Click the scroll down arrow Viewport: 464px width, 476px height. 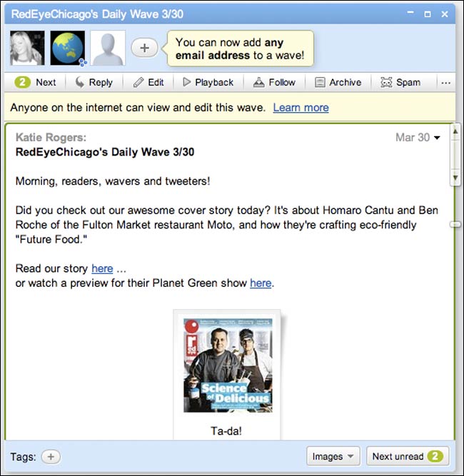[x=455, y=178]
